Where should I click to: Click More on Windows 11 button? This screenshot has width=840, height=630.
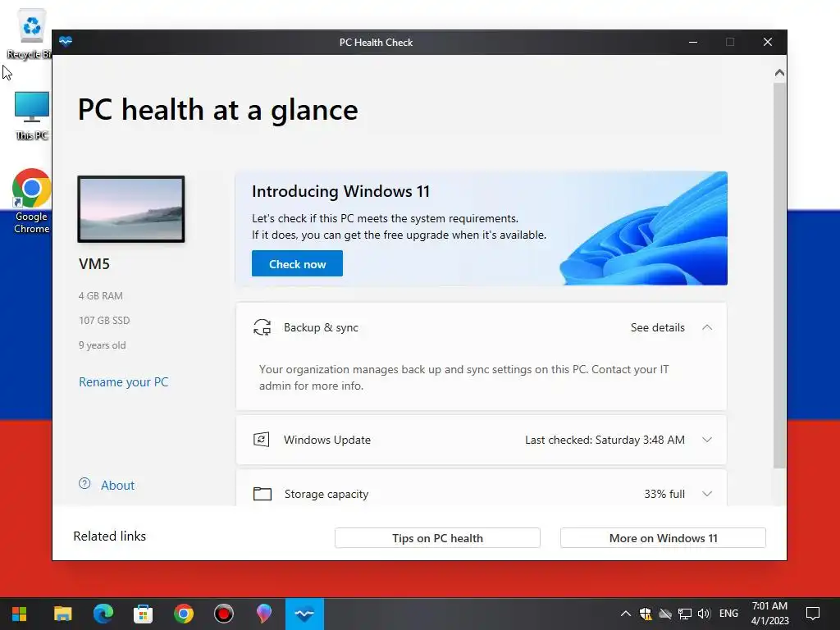pyautogui.click(x=663, y=538)
